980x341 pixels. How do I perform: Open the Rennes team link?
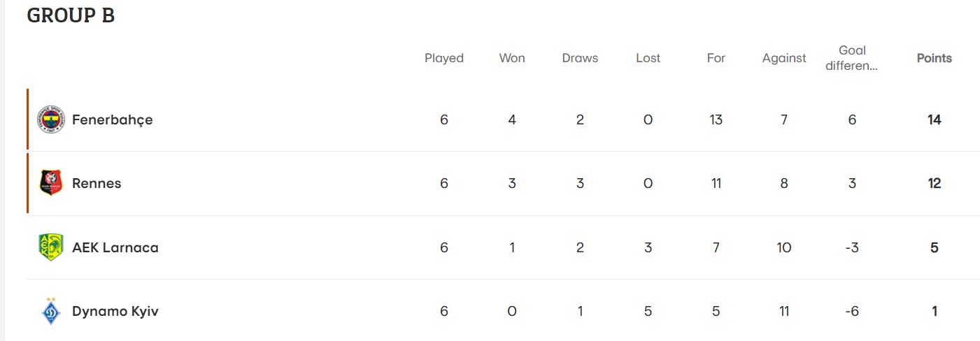[97, 184]
